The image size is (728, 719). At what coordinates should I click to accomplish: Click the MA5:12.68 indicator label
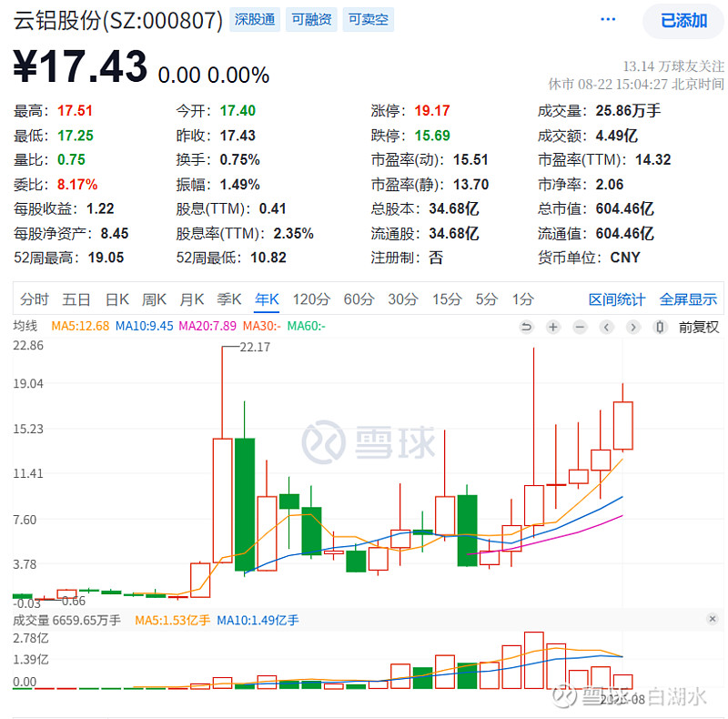80,326
